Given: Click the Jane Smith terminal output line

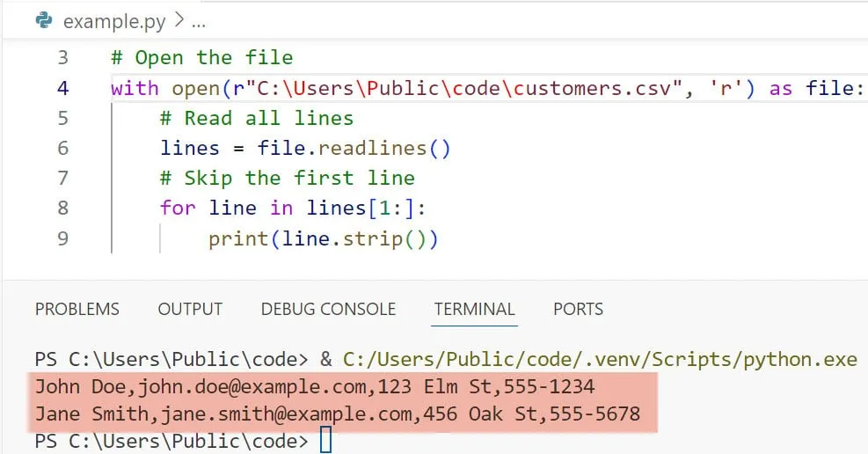Looking at the screenshot, I should [x=338, y=414].
